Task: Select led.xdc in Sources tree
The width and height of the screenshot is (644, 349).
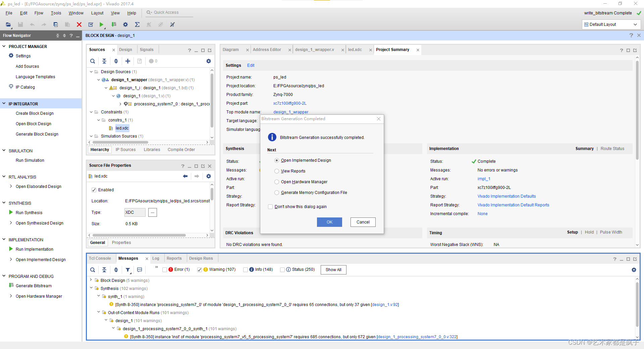Action: 122,128
